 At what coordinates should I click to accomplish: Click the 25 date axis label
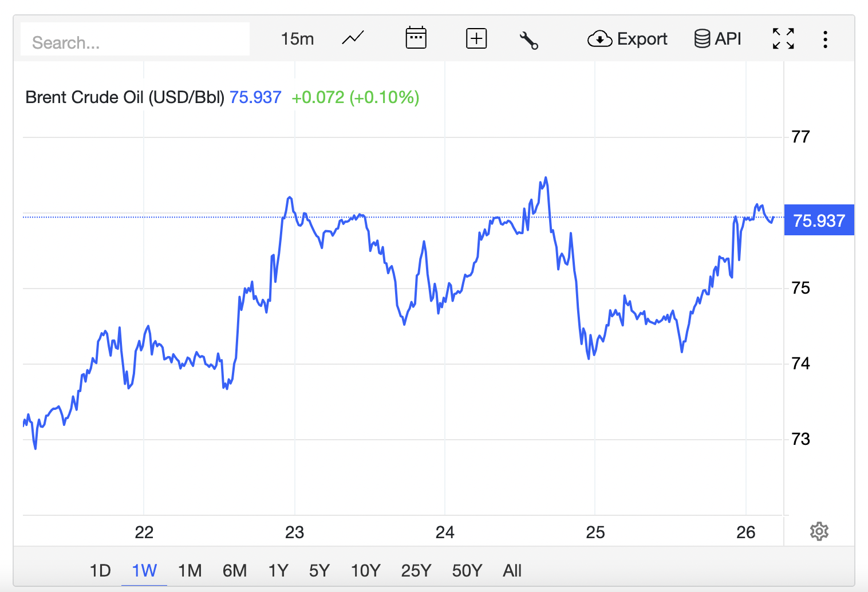coord(595,532)
